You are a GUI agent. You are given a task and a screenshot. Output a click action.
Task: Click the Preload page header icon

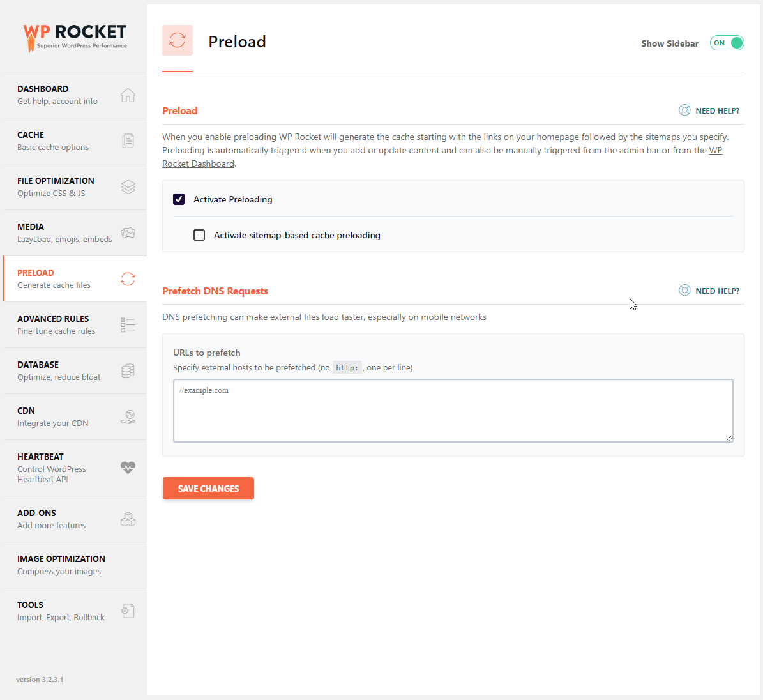click(x=178, y=40)
